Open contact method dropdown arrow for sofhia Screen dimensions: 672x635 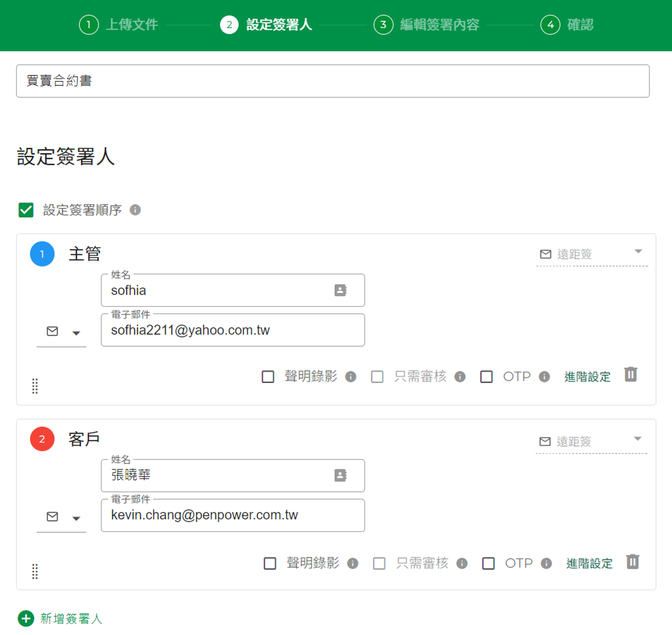[76, 333]
